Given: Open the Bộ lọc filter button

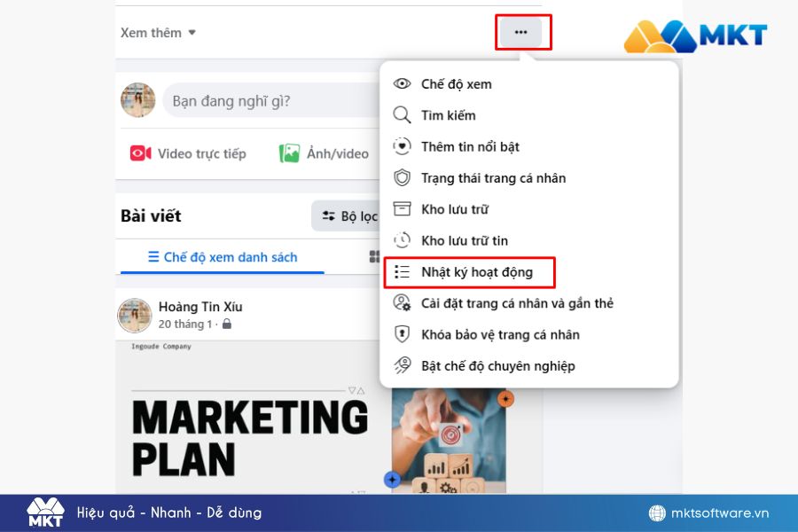Looking at the screenshot, I should click(348, 215).
